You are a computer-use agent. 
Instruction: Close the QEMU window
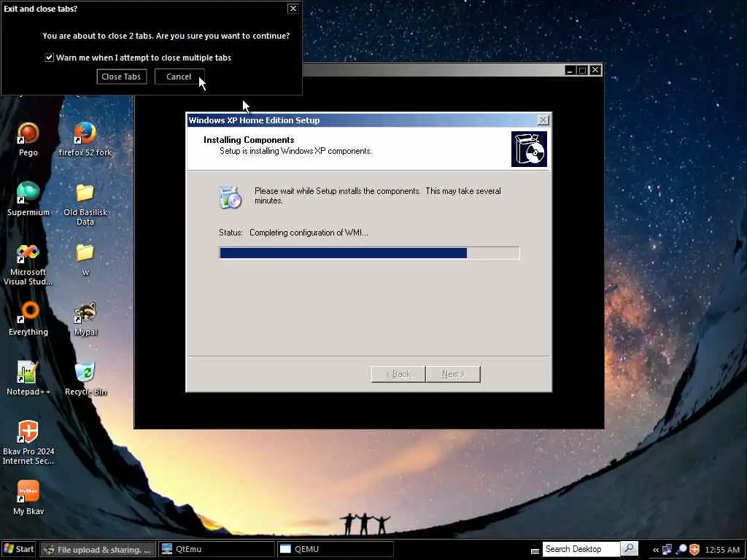tap(595, 71)
